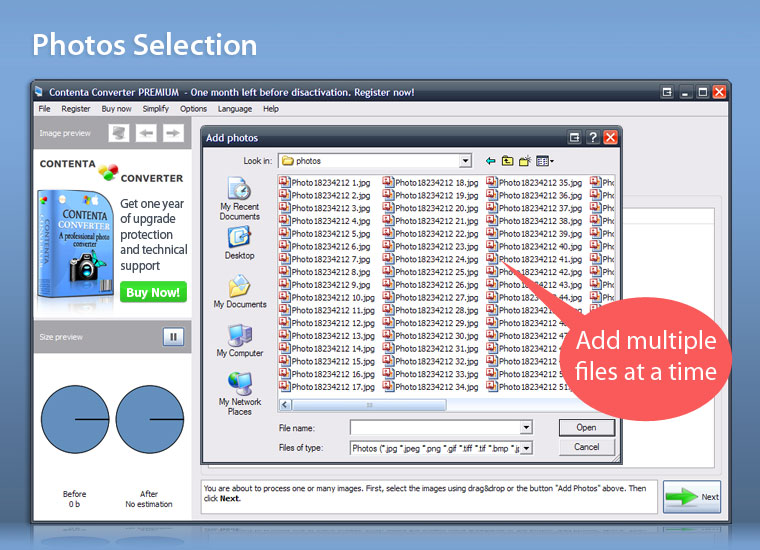Select file Photo18234212 30.jpg
Image resolution: width=760 pixels, height=550 pixels.
pos(430,336)
